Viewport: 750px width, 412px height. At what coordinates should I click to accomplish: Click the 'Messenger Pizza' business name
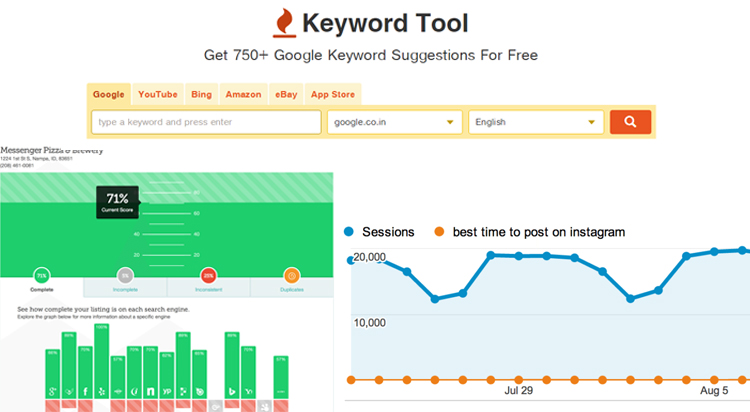(x=52, y=150)
